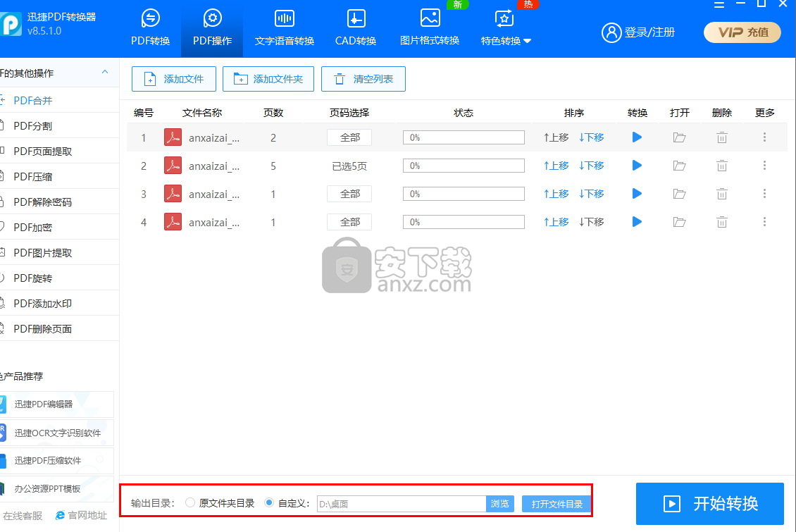Collapse the 其他操作 sidebar section
Screen dimensions: 796x532
105,72
